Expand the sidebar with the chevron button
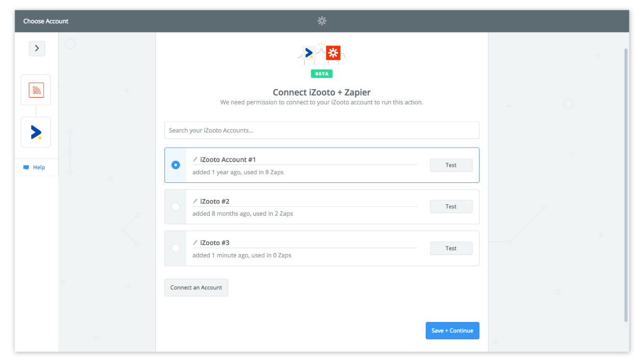 point(37,48)
